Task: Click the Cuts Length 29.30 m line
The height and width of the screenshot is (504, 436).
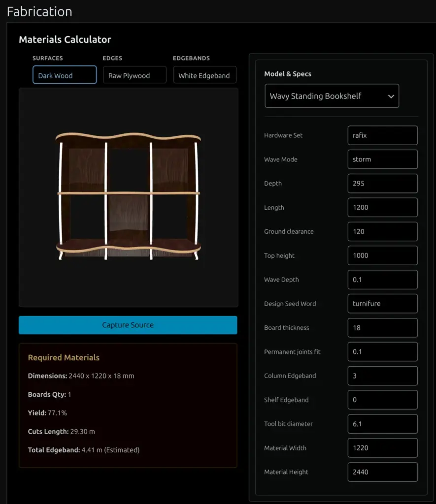Action: [x=62, y=431]
